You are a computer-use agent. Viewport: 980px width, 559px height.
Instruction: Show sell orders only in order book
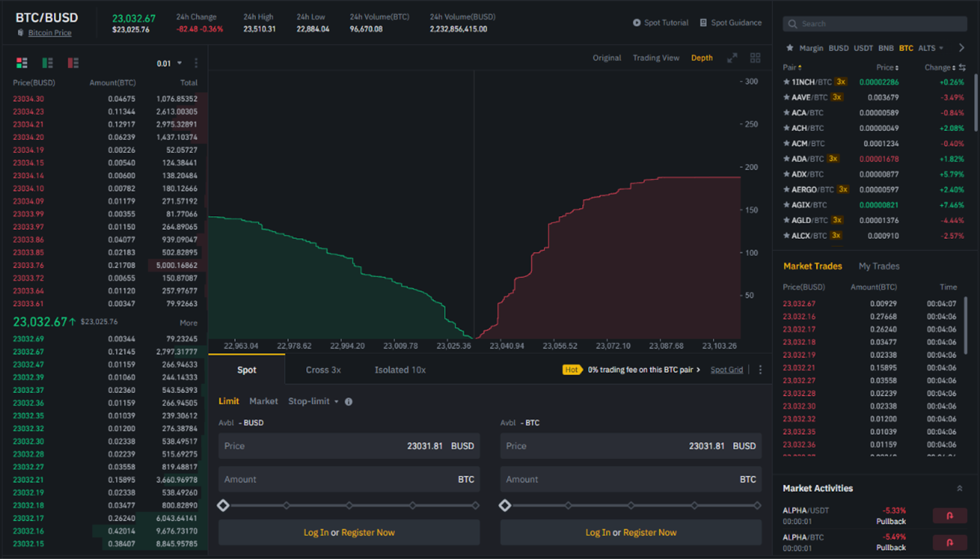(73, 62)
